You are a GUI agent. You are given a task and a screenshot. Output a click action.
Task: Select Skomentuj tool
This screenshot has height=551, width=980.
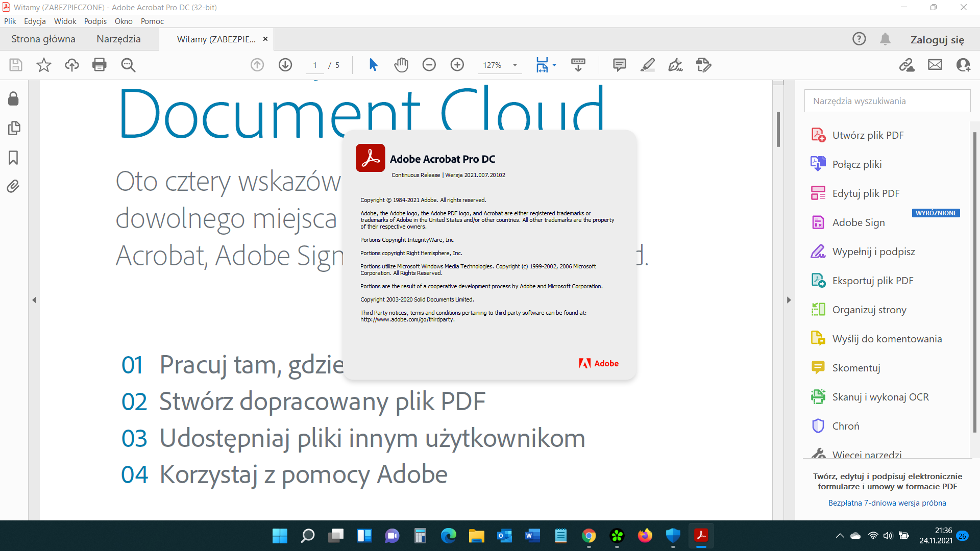pyautogui.click(x=846, y=368)
